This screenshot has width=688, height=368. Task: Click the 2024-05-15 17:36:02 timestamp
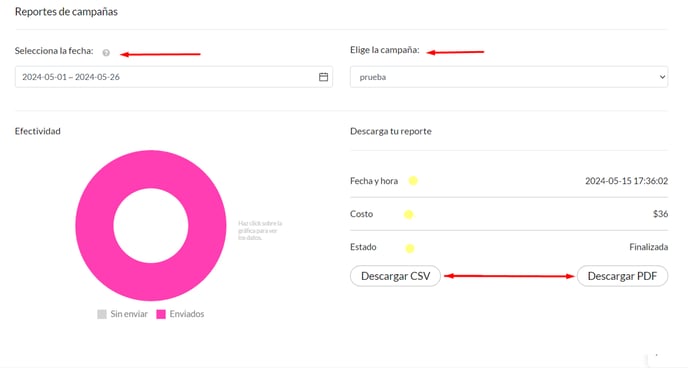[627, 181]
